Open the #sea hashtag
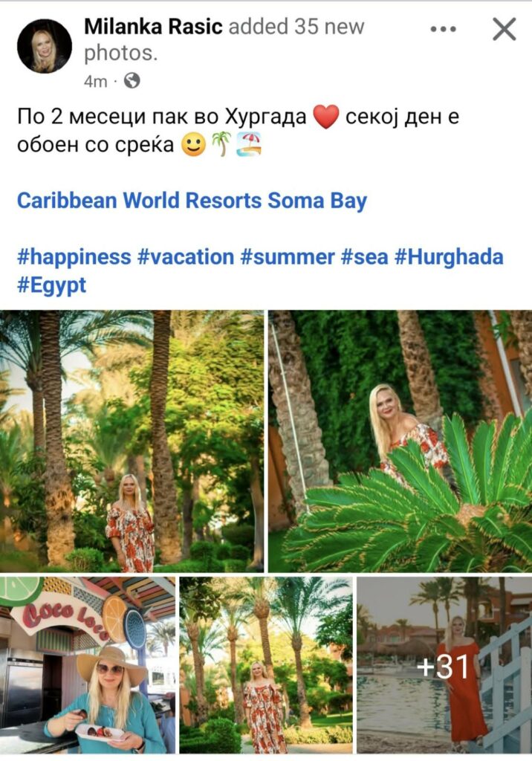 coord(365,256)
